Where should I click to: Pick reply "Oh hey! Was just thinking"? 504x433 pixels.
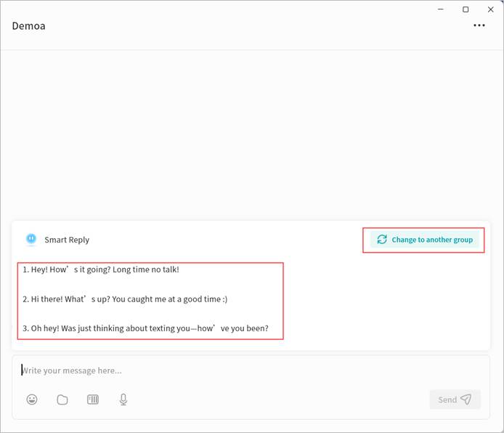(x=145, y=328)
